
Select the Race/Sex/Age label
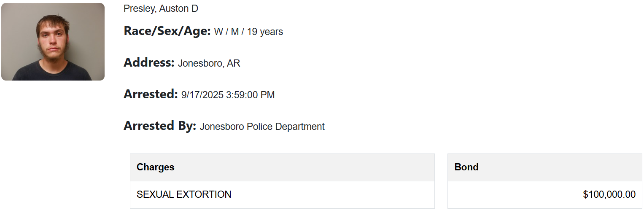pyautogui.click(x=167, y=31)
